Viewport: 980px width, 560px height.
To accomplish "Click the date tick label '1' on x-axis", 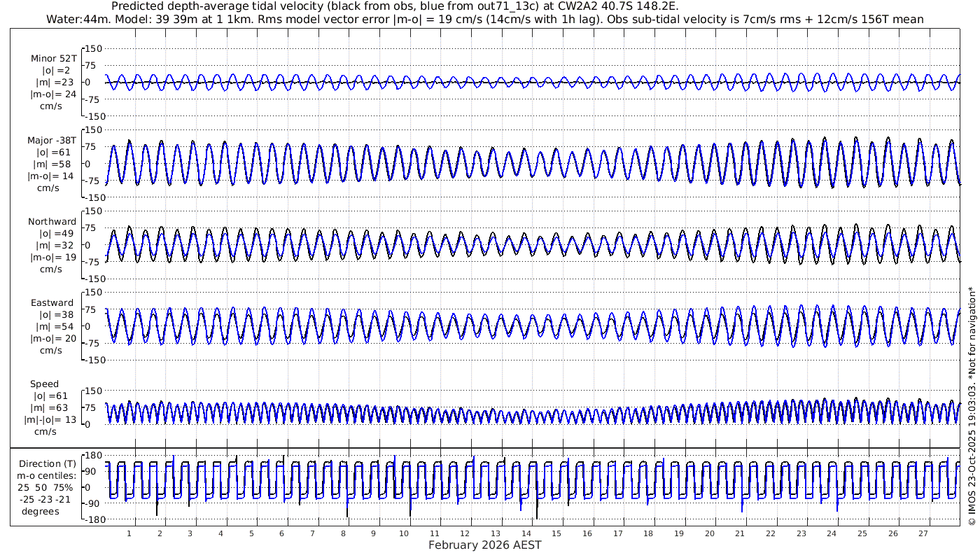I will 129,533.
